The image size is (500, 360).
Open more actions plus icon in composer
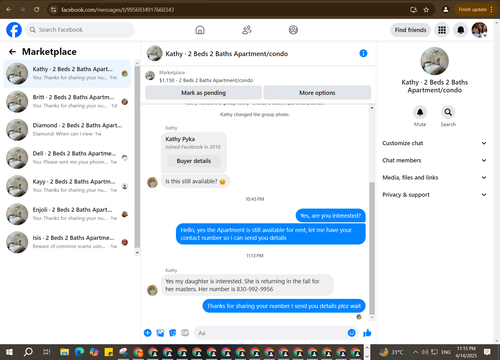tap(148, 333)
